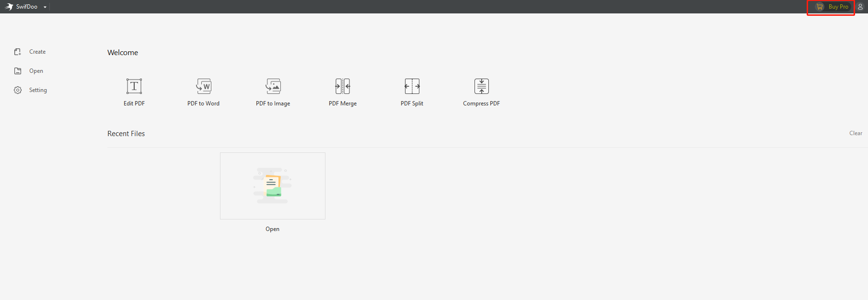Click the PDF to Word label
The image size is (868, 300).
coord(204,104)
